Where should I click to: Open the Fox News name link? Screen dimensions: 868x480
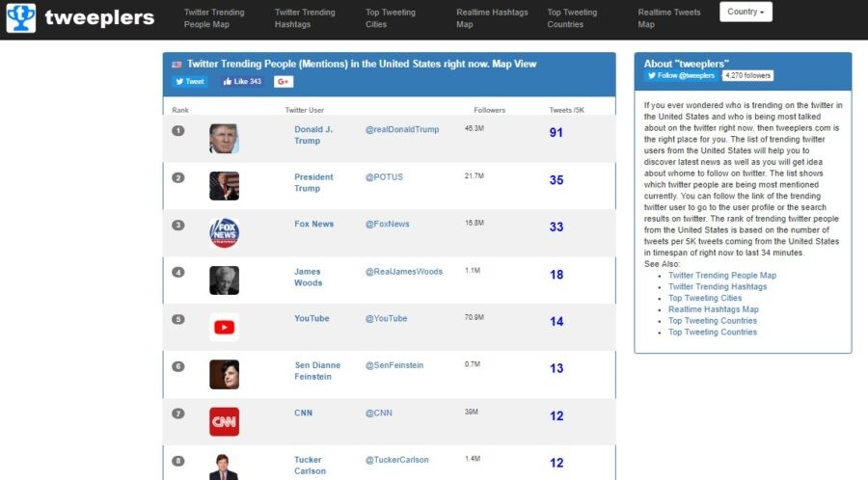[x=313, y=224]
